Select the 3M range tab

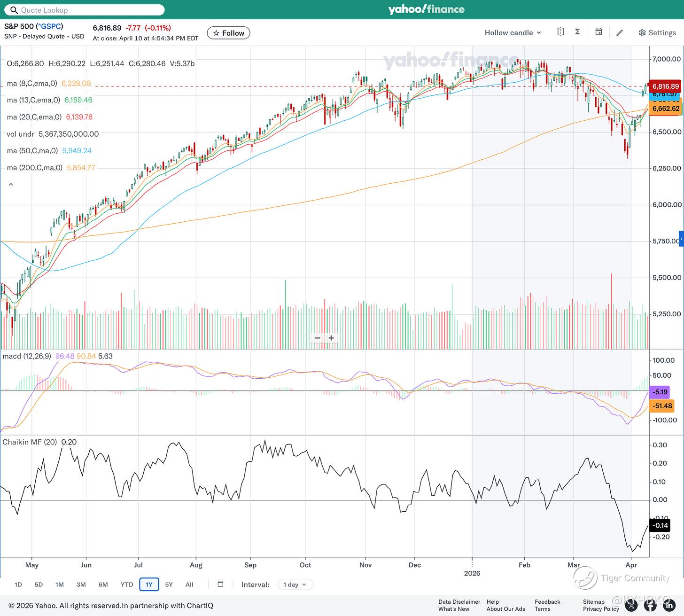click(x=81, y=585)
